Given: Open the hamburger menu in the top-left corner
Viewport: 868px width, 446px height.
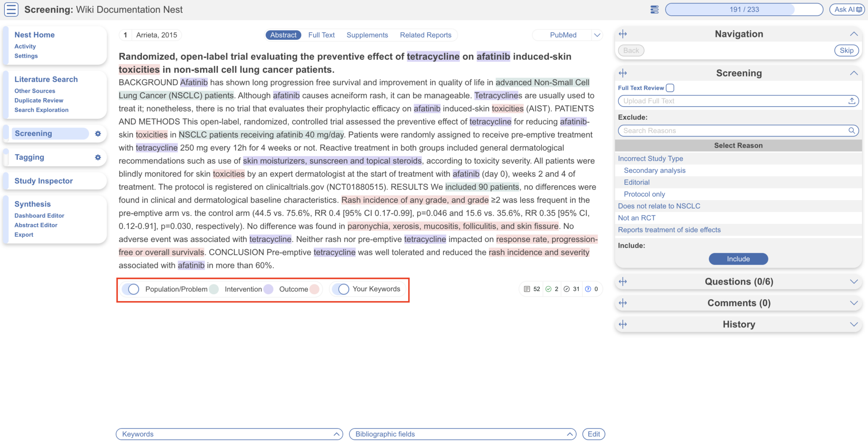Looking at the screenshot, I should tap(11, 9).
